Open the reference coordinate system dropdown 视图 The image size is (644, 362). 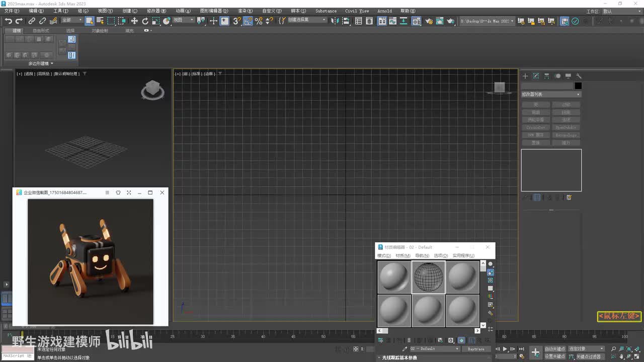coord(183,20)
